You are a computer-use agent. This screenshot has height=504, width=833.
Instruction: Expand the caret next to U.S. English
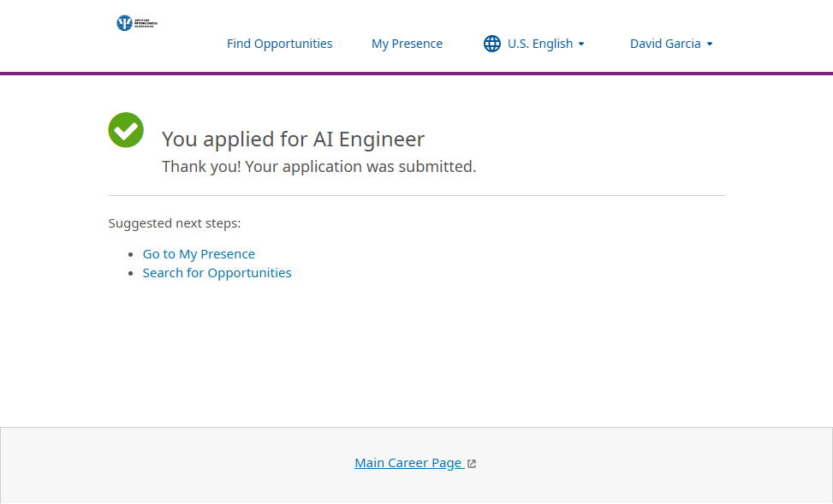pos(581,44)
